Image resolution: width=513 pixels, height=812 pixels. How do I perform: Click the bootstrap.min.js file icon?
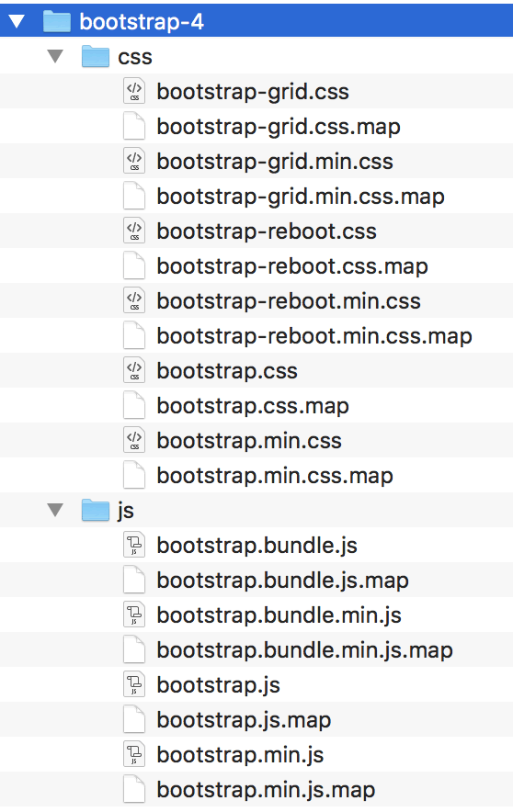pos(134,754)
